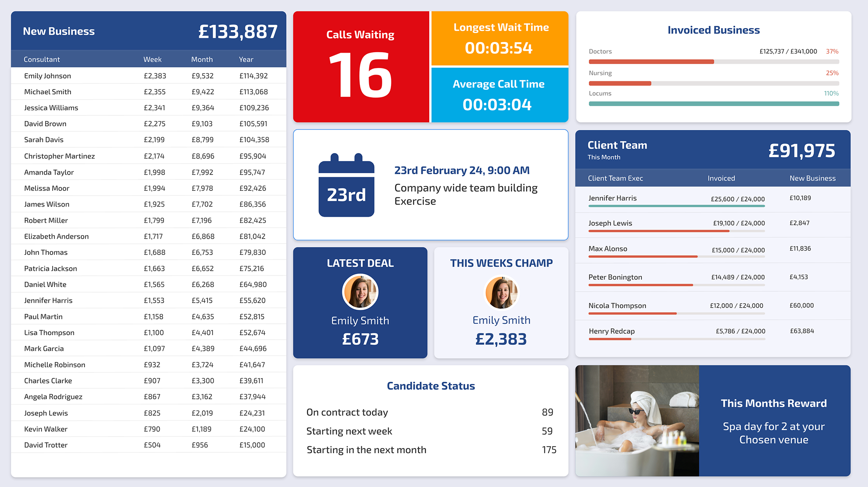Select the Michael Smith row
This screenshot has width=868, height=487.
(x=149, y=92)
